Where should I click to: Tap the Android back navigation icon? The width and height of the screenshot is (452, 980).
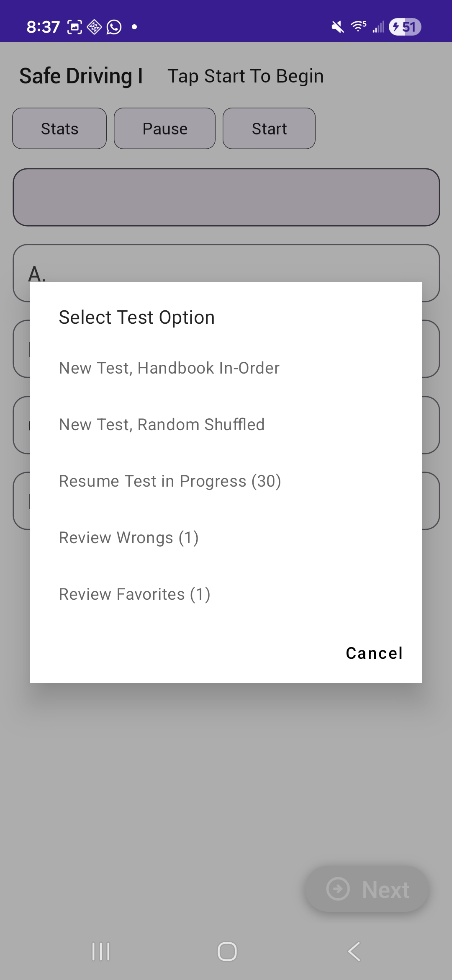pos(354,952)
